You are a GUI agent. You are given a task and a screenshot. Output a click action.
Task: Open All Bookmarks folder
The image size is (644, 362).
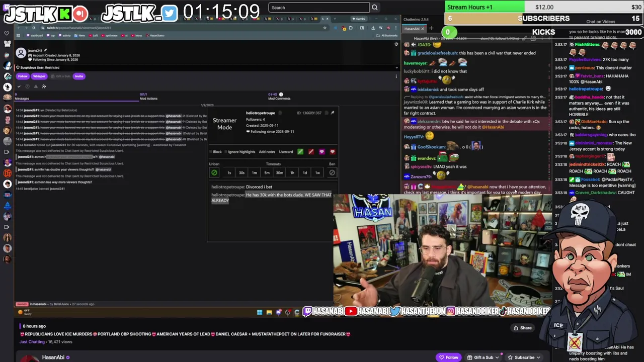click(x=388, y=36)
